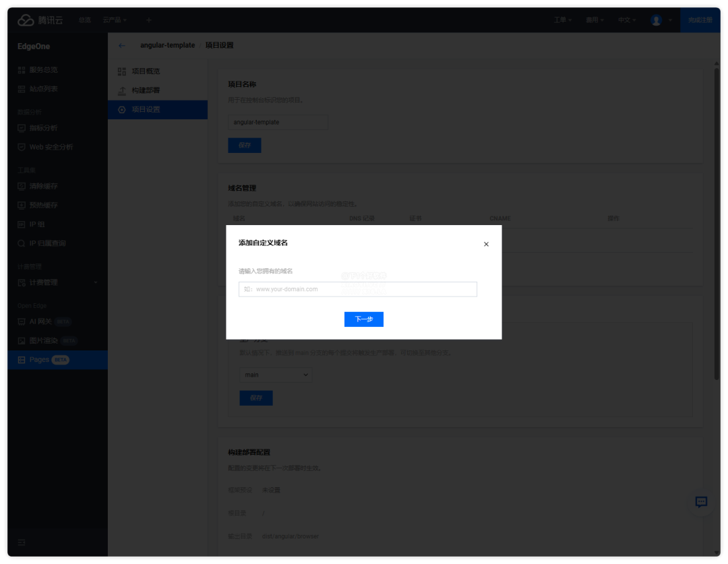The image size is (728, 564).
Task: Click the Tencent Cloud logo
Action: [40, 20]
